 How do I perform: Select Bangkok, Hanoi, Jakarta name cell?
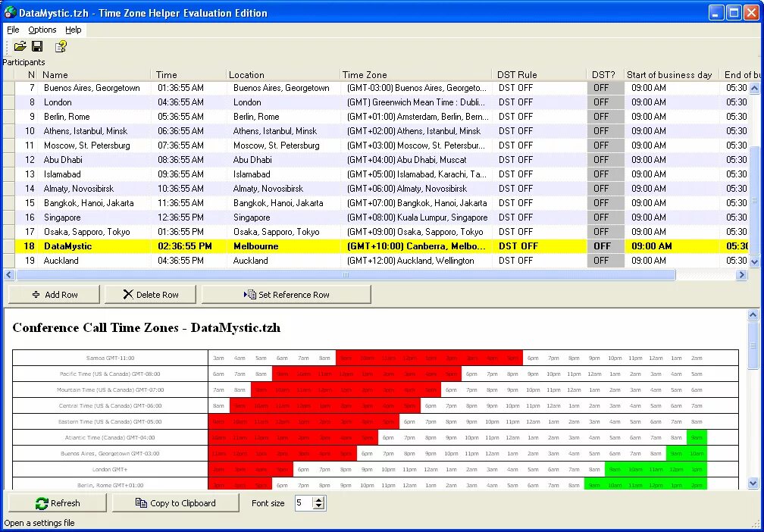[95, 203]
